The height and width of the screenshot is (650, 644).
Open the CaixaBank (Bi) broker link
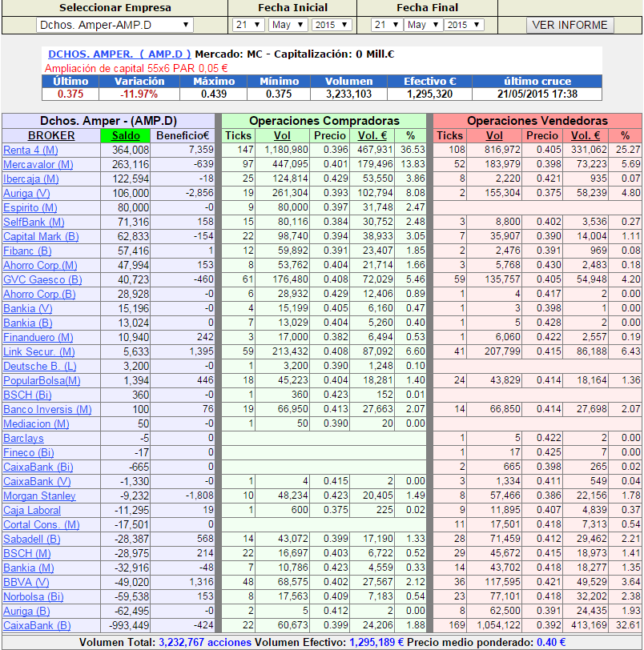coord(38,467)
